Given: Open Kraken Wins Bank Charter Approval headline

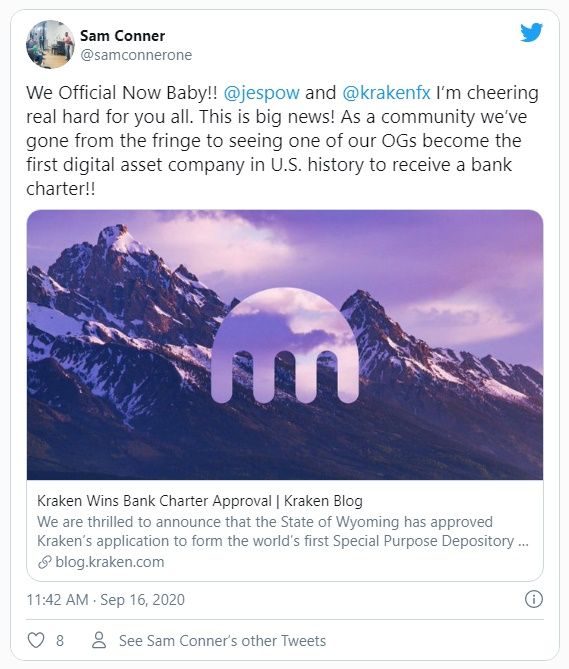Looking at the screenshot, I should 200,500.
